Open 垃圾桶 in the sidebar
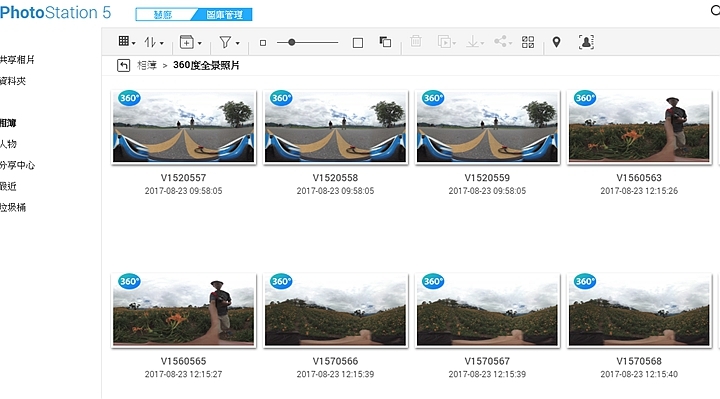The image size is (720, 399). (13, 207)
